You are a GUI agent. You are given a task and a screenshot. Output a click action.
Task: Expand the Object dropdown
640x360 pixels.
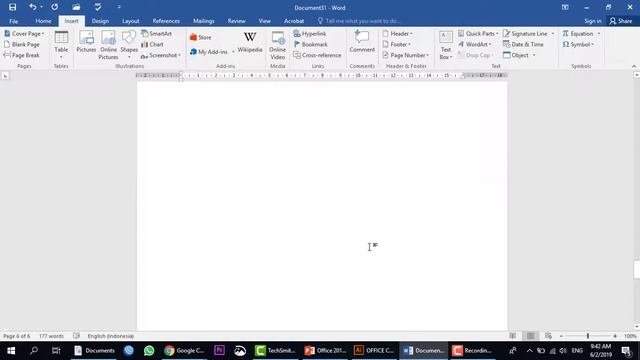pos(534,55)
